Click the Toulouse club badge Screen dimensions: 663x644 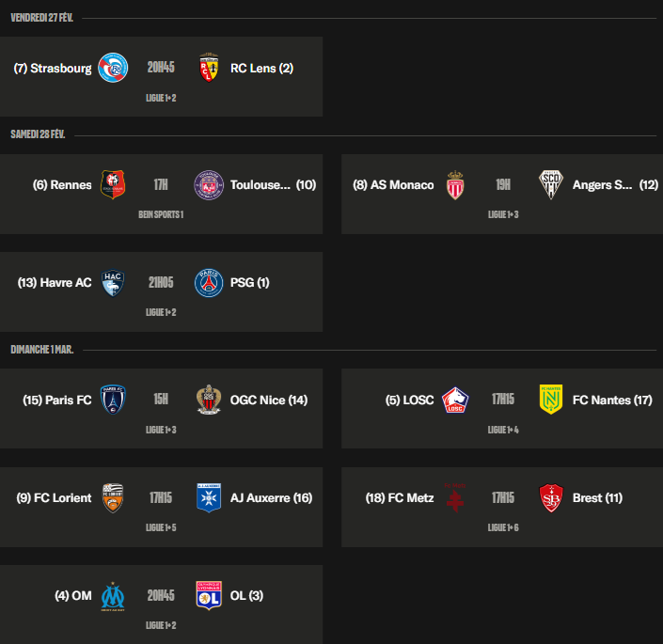(x=209, y=185)
